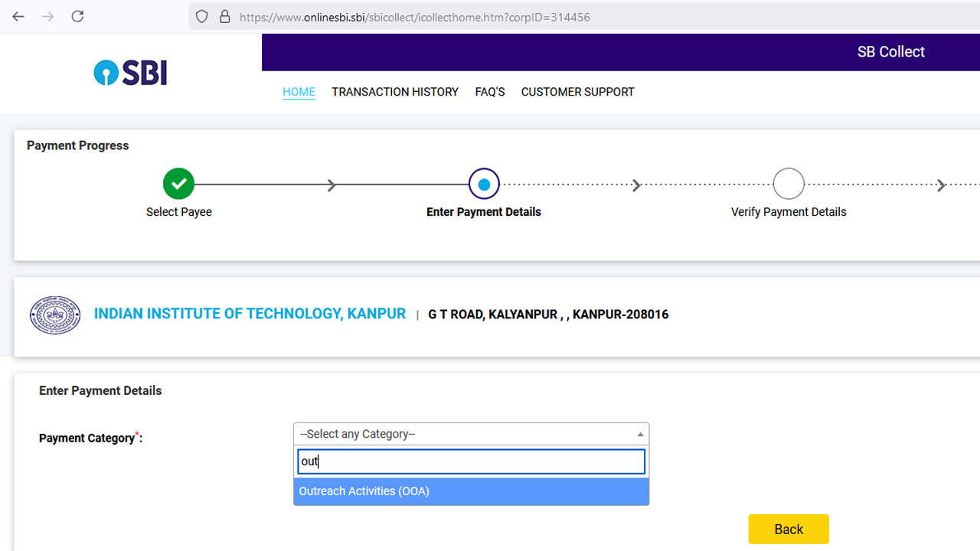
Task: Open CUSTOMER SUPPORT link
Action: coord(577,92)
